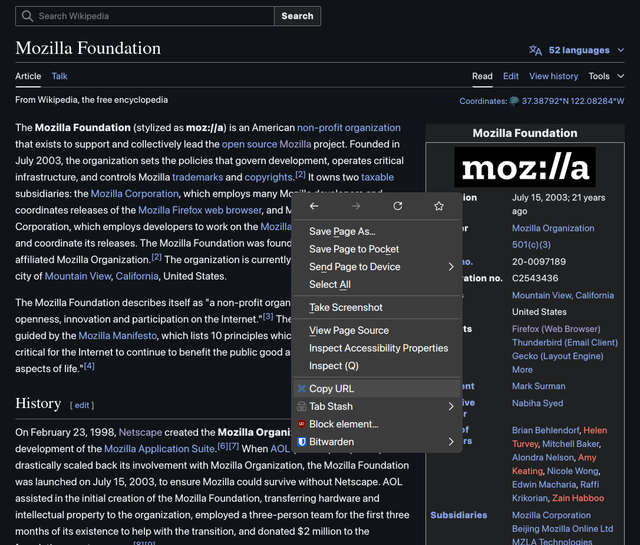The width and height of the screenshot is (640, 545).
Task: Open the Mark Surman link
Action: click(x=539, y=386)
